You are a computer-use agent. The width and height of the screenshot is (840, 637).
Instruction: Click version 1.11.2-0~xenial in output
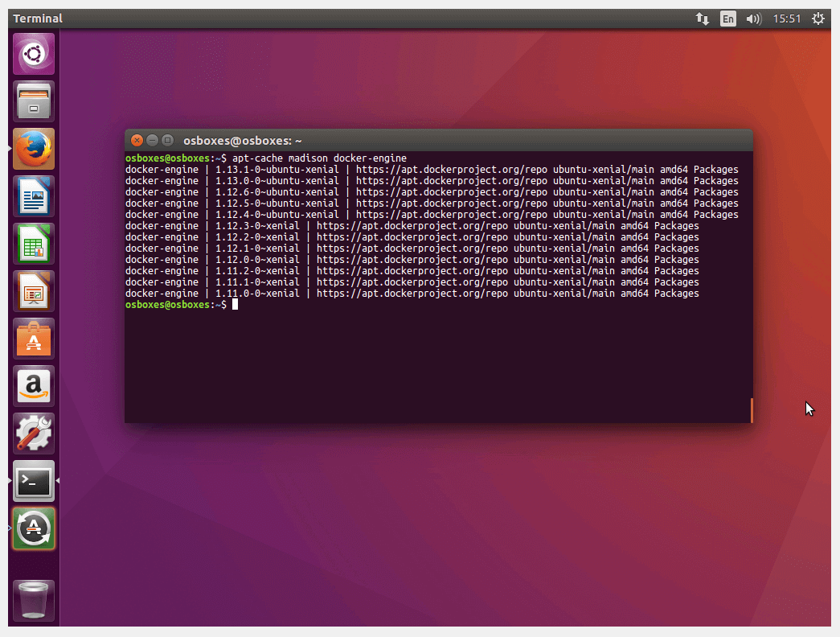257,271
